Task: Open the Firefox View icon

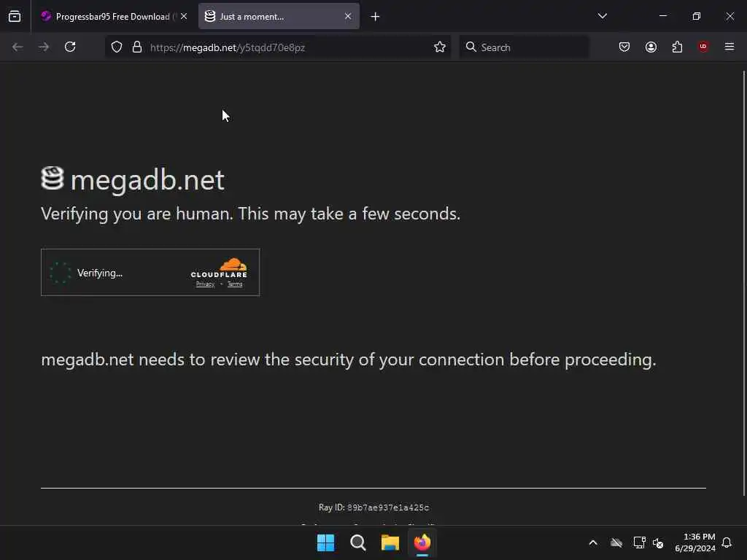Action: pyautogui.click(x=15, y=16)
